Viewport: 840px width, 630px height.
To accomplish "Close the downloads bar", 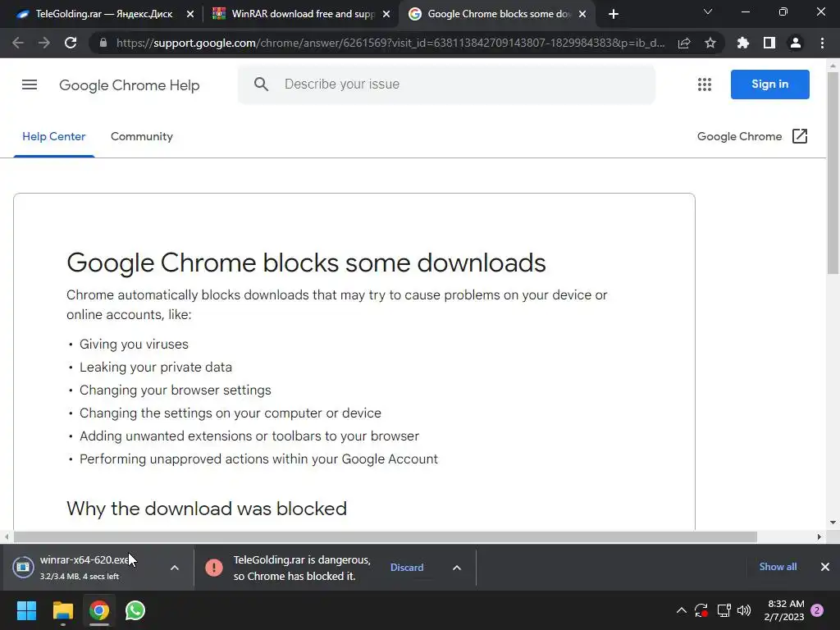I will click(825, 567).
